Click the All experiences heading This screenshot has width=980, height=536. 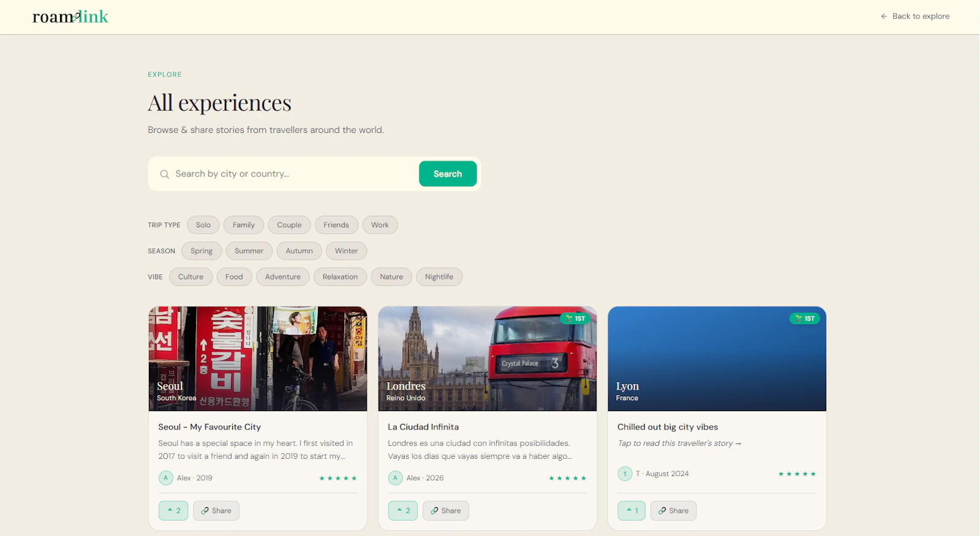[219, 103]
